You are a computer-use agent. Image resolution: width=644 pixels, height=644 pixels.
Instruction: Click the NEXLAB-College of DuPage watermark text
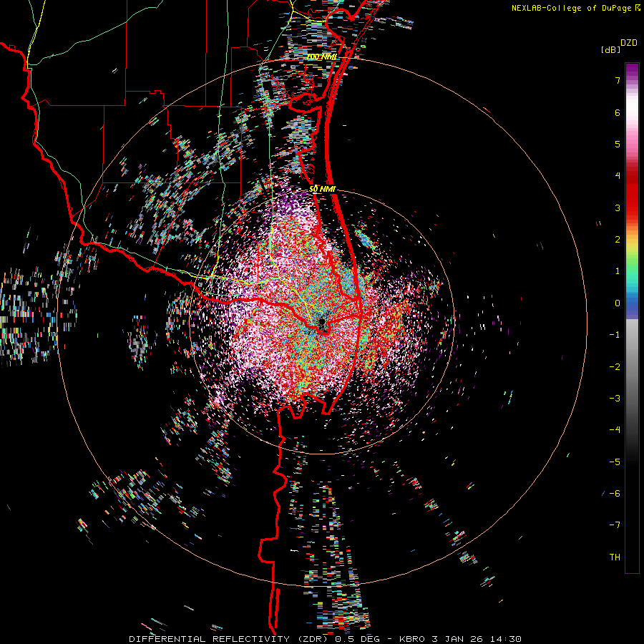(x=575, y=8)
